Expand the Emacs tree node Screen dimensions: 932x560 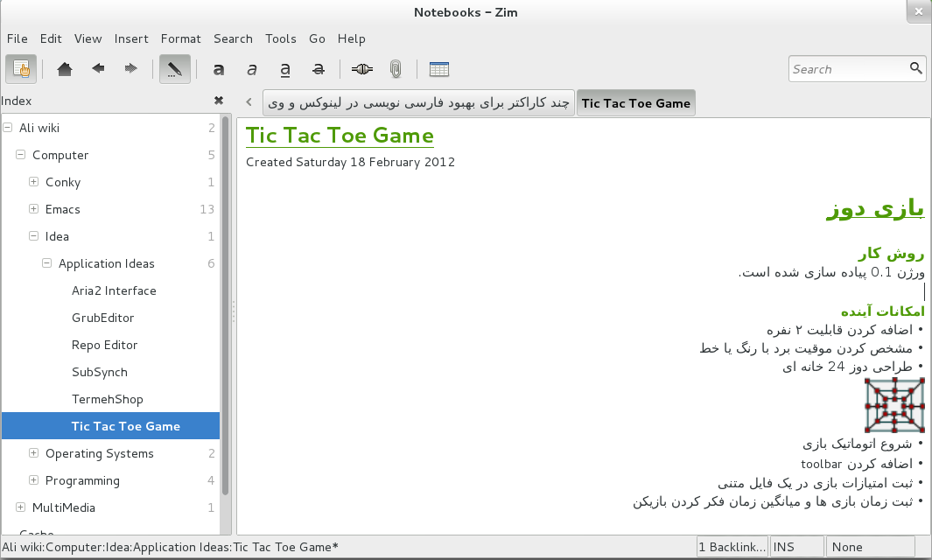[34, 209]
